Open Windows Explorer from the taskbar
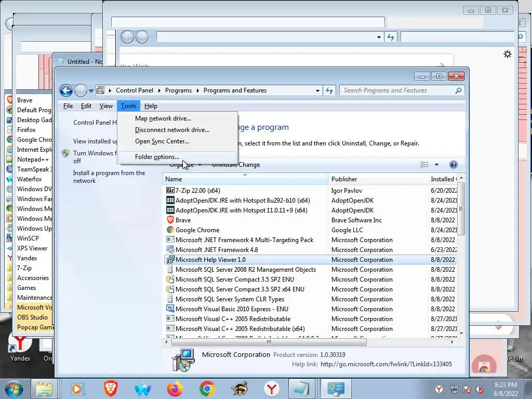Image resolution: width=532 pixels, height=399 pixels. [44, 389]
